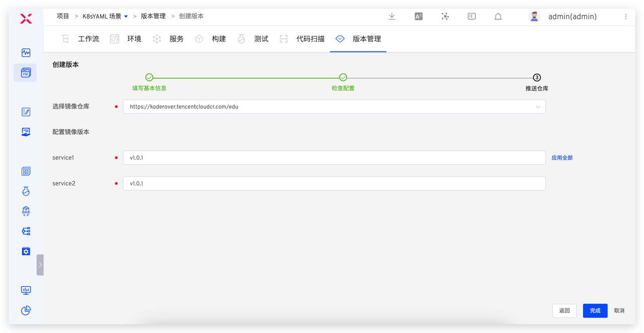Click the service2 version input field
This screenshot has height=333, width=644.
(x=334, y=183)
